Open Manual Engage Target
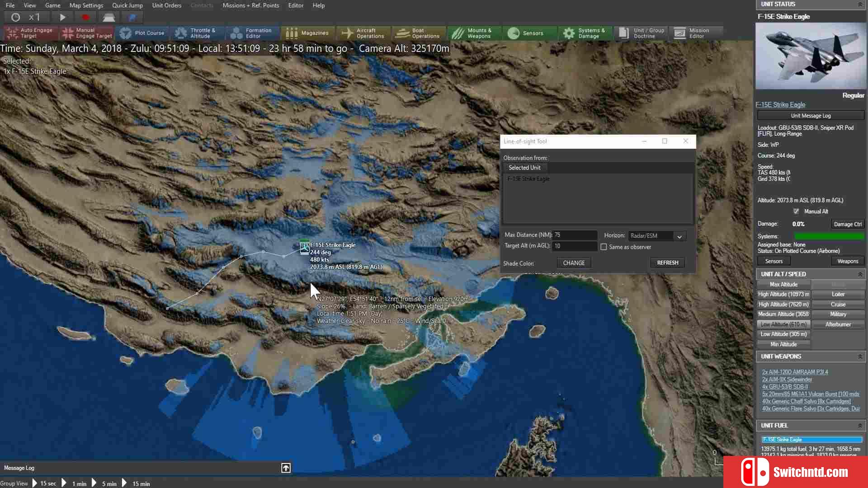 [86, 33]
